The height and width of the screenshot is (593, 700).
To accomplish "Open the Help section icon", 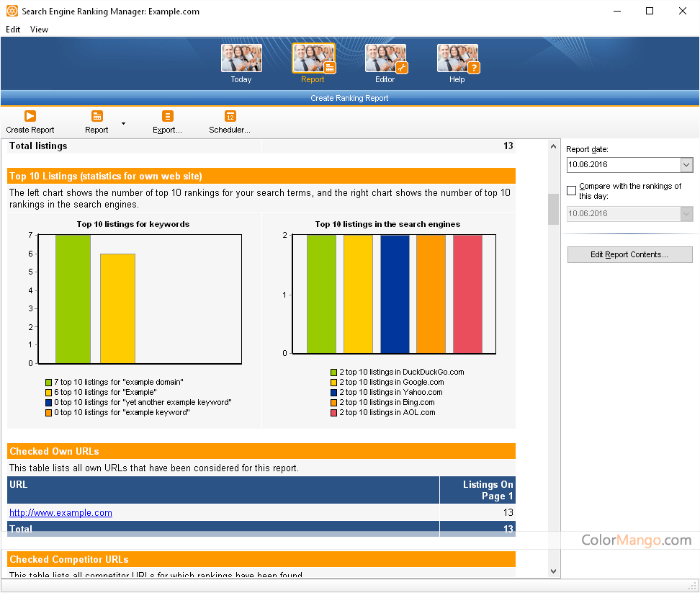I will (x=457, y=59).
